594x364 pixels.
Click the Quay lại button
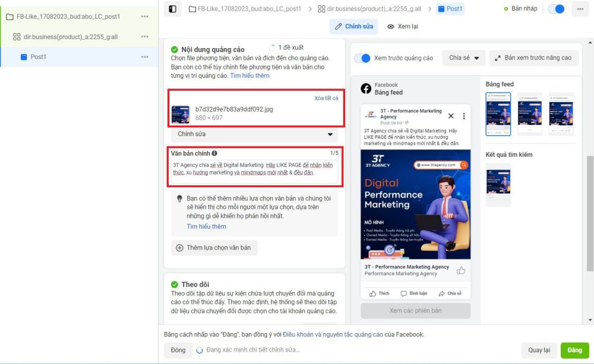coord(539,350)
